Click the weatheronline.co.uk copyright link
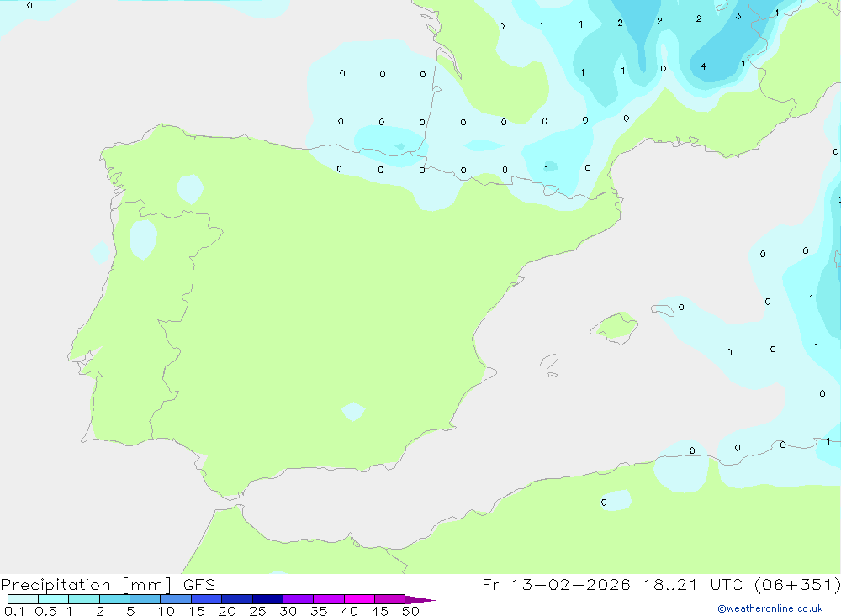The width and height of the screenshot is (841, 616). [x=770, y=608]
